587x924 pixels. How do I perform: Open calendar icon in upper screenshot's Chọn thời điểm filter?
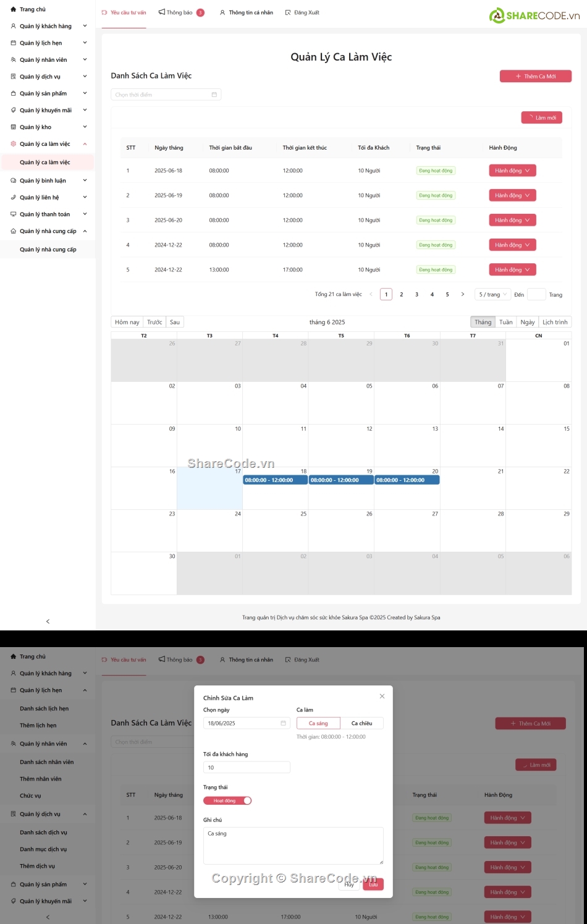[x=214, y=95]
